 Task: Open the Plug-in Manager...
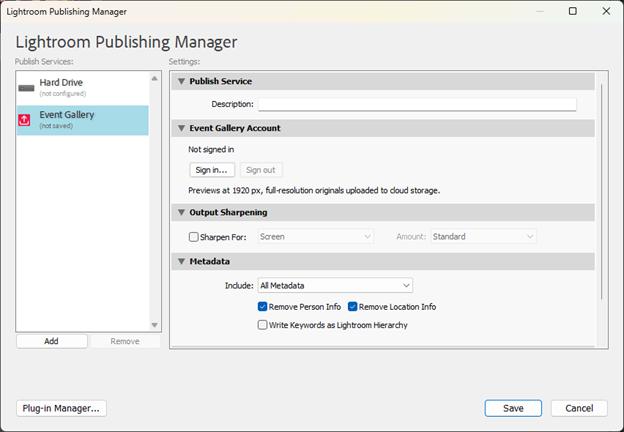pos(61,408)
